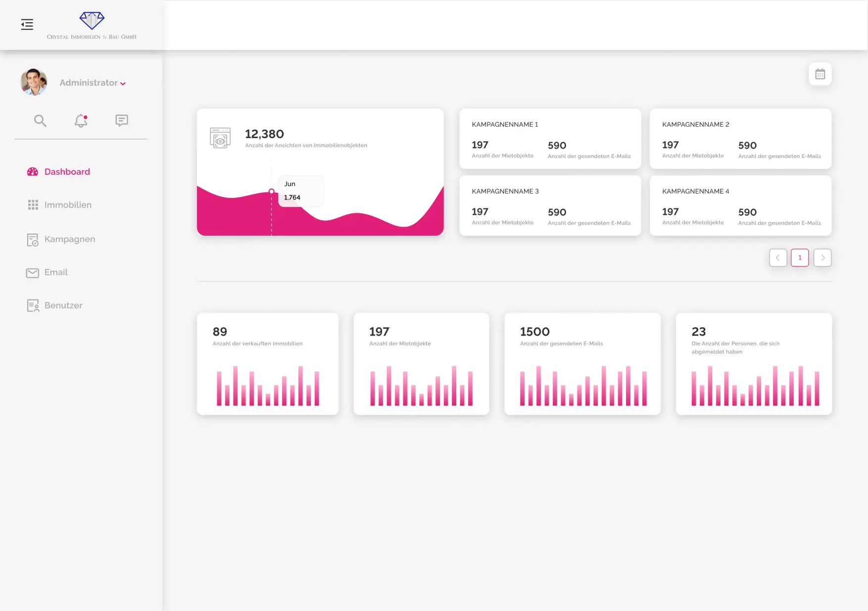
Task: Collapse the sidebar using the hamburger icon
Action: pos(27,24)
